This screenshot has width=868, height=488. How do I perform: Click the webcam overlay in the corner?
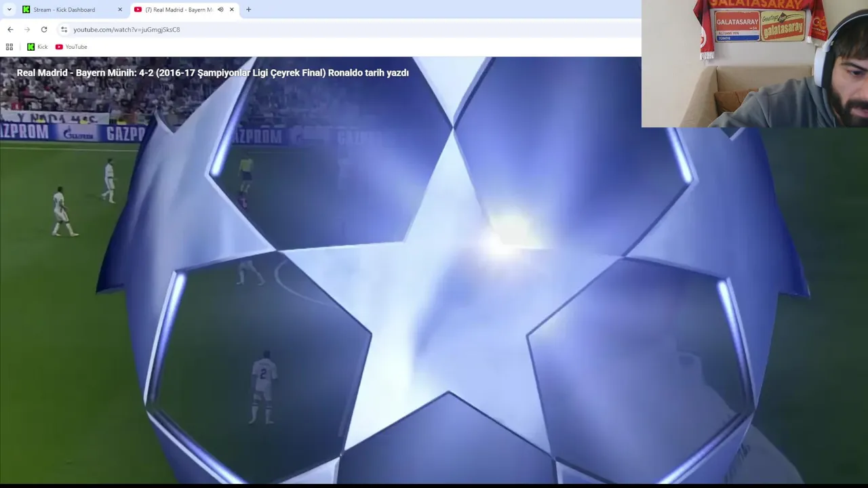(x=755, y=64)
